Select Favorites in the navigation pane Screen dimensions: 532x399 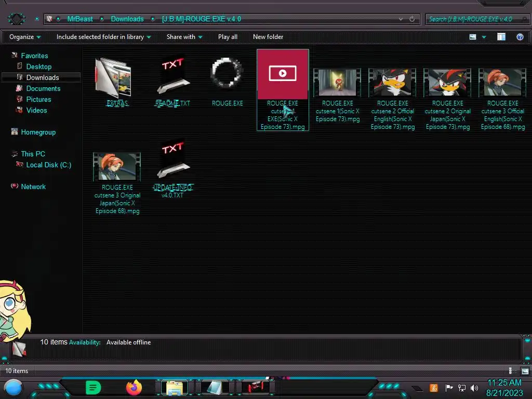pos(34,56)
